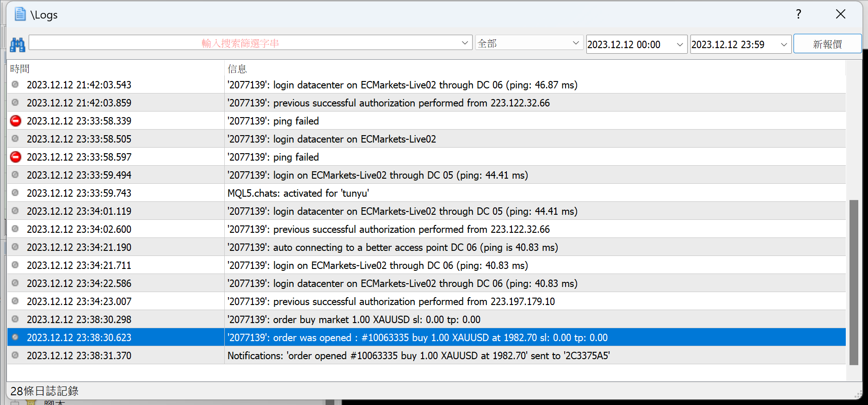Select the authorization from 223.122.32.66 row at 23:34:02.600

(426, 229)
